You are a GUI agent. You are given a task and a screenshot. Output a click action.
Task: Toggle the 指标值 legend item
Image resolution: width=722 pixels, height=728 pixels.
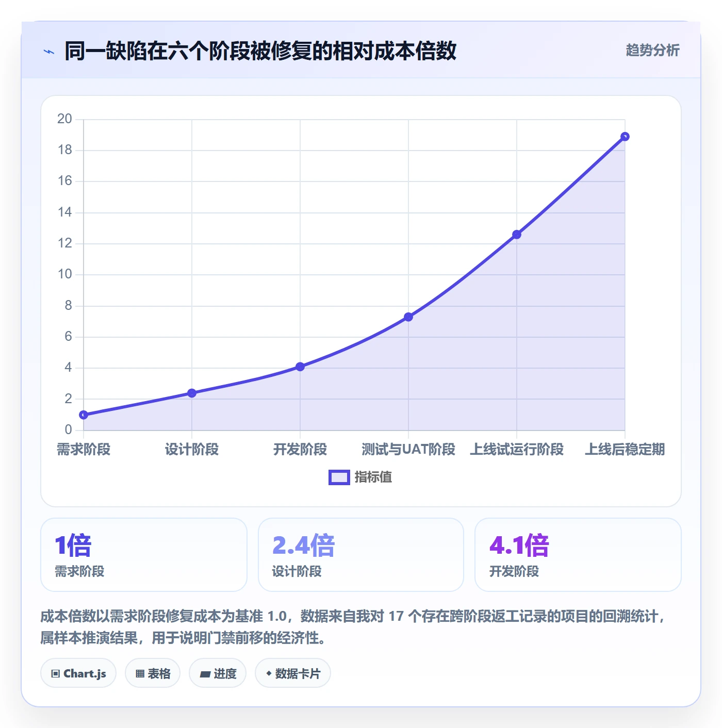360,477
